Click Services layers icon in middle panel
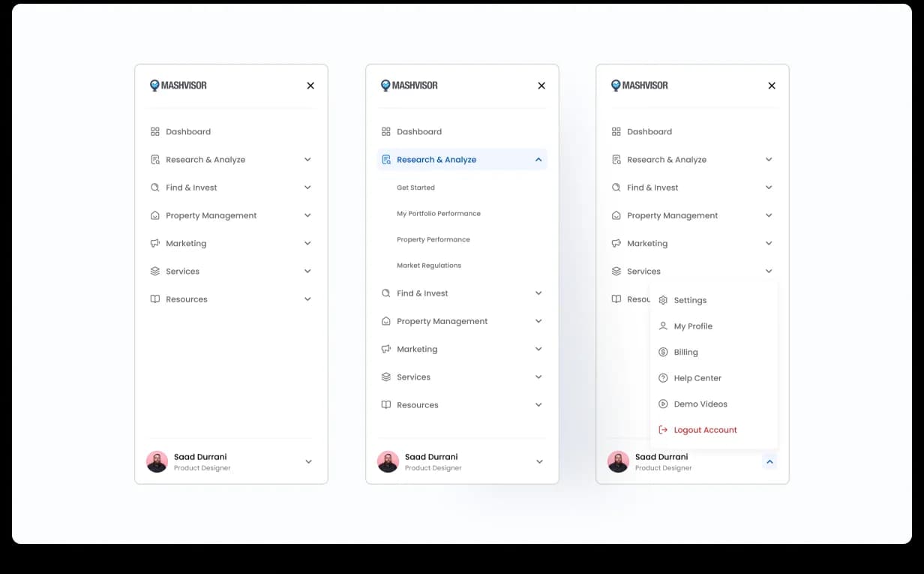The height and width of the screenshot is (574, 924). coord(386,377)
